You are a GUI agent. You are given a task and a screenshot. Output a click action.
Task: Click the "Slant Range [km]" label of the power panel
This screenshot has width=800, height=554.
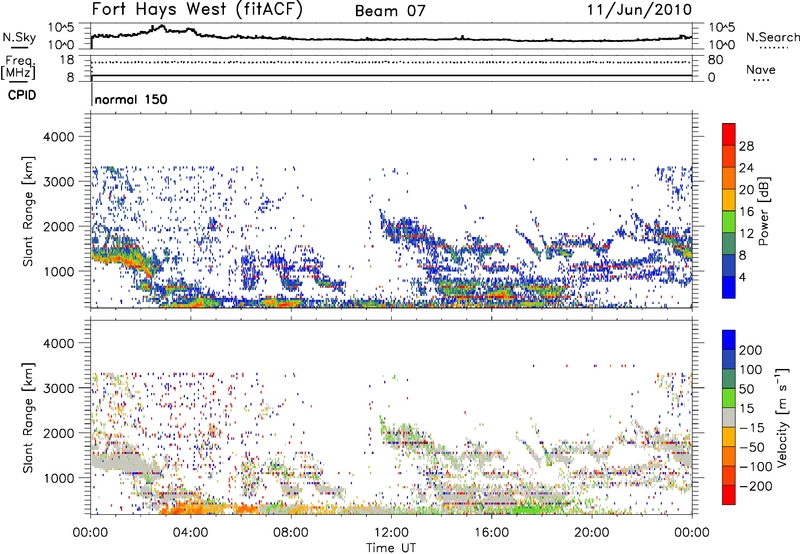click(28, 211)
